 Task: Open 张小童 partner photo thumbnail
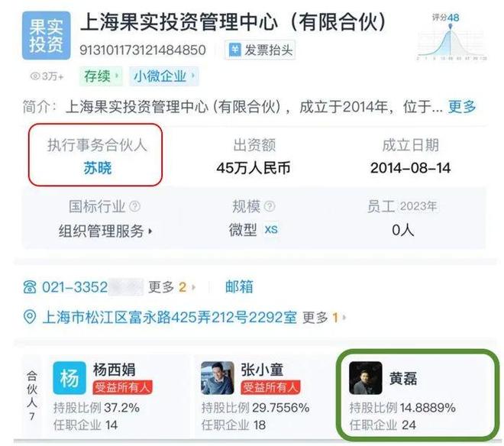(x=218, y=378)
